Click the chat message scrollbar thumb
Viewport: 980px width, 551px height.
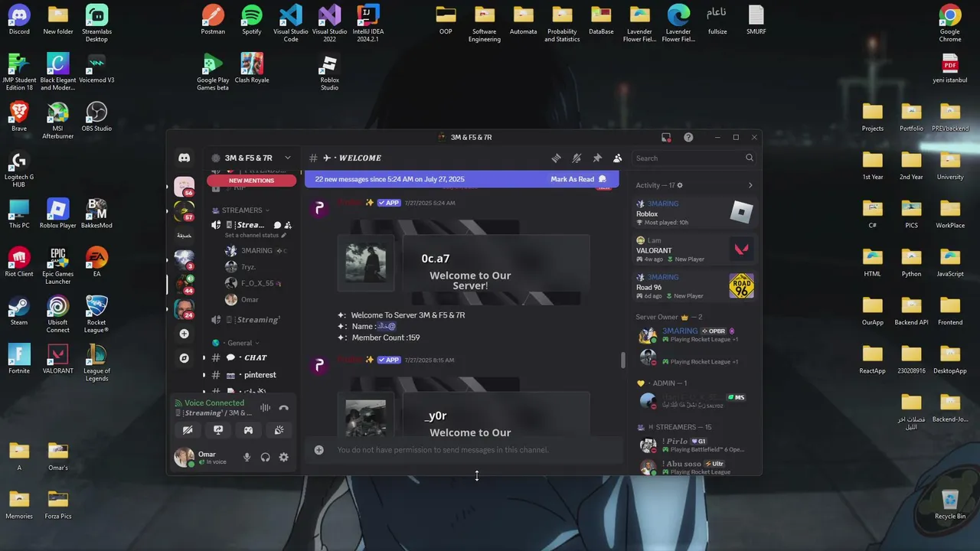point(622,360)
